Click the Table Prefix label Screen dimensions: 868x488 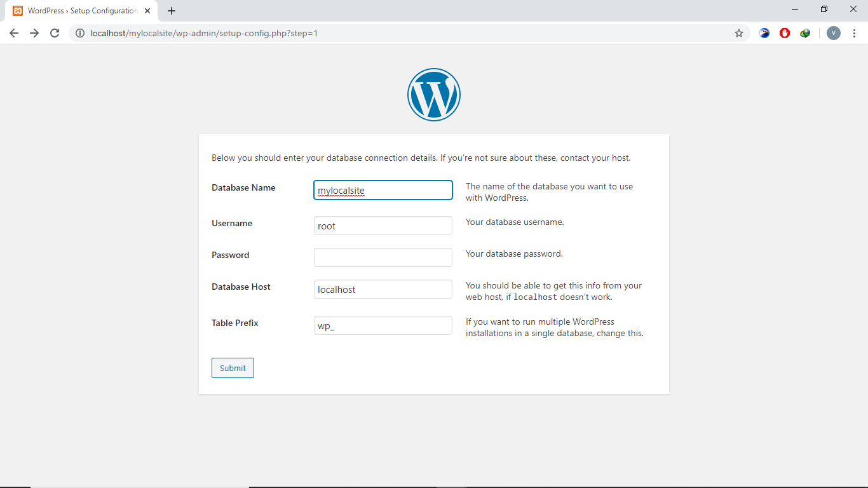[x=235, y=323]
